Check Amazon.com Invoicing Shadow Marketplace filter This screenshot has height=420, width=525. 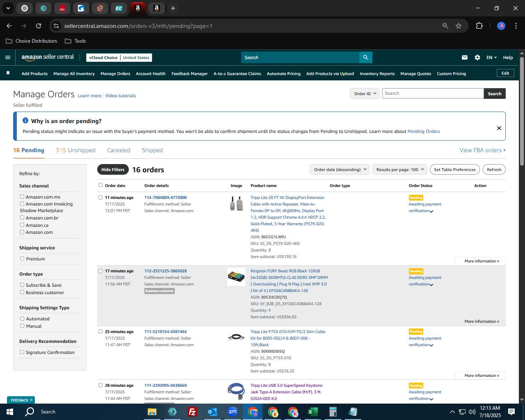click(22, 204)
